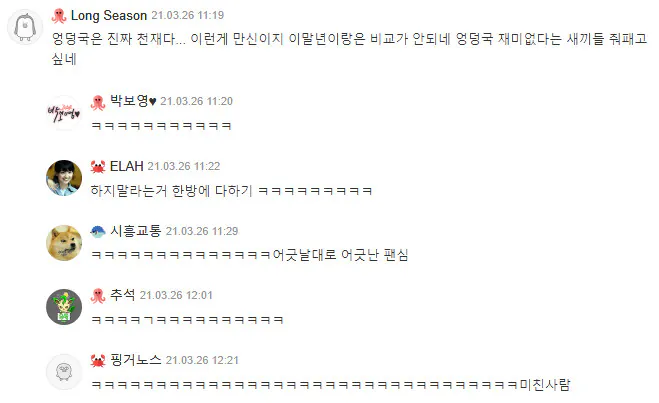This screenshot has height=403, width=659.
Task: Open Long Season's penguin profile avatar
Action: pyautogui.click(x=25, y=27)
